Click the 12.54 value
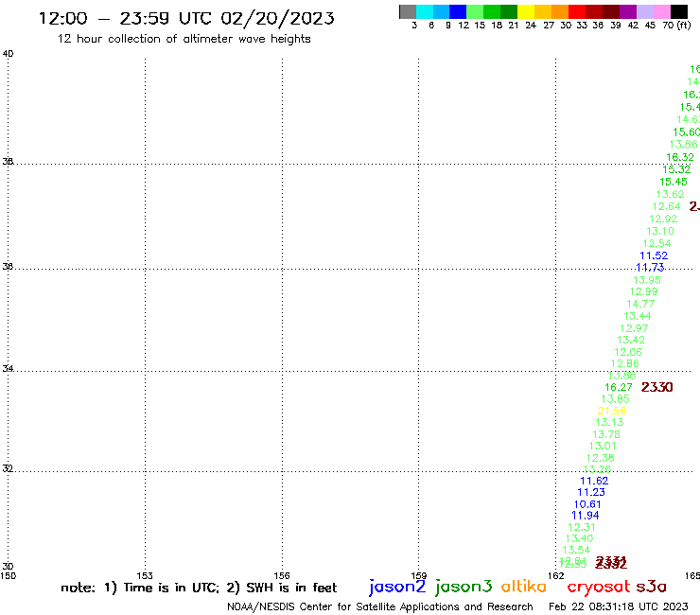 click(656, 243)
